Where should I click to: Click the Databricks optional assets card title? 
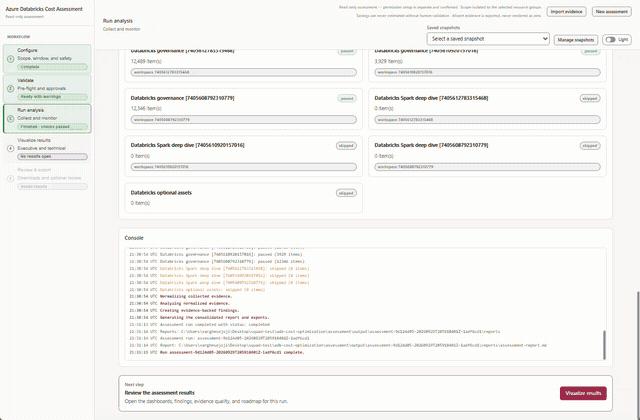161,193
